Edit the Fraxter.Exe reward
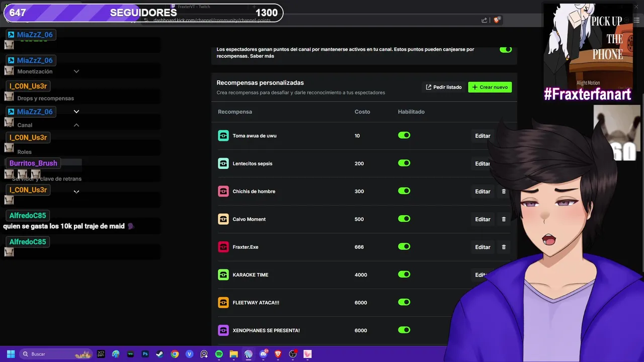644x362 pixels. pyautogui.click(x=482, y=247)
